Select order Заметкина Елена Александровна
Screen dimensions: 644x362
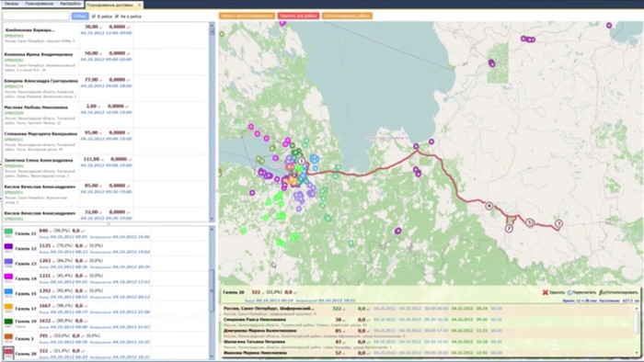(106, 167)
